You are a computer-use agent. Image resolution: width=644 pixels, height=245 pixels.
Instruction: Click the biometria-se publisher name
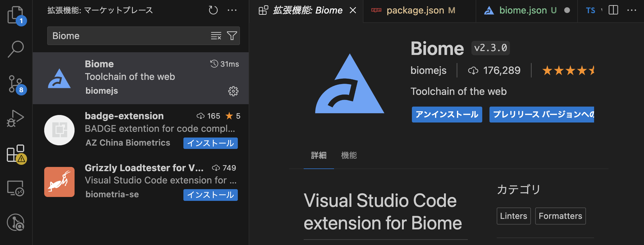(112, 194)
